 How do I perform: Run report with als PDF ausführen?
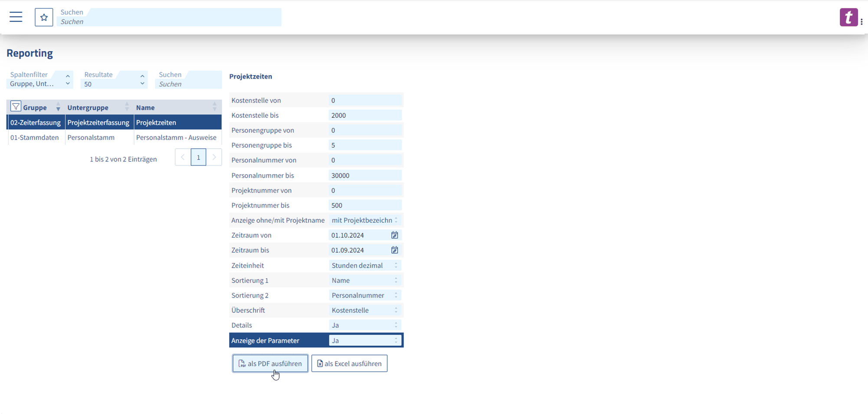coord(270,364)
